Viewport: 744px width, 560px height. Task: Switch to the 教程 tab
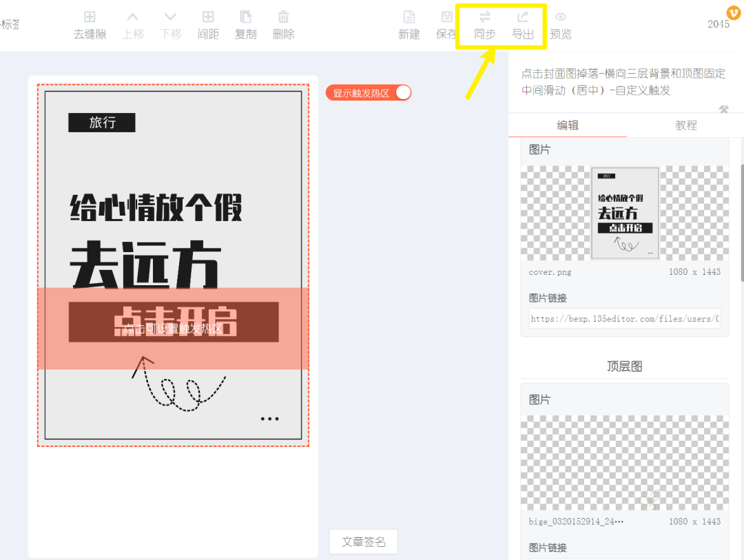685,125
